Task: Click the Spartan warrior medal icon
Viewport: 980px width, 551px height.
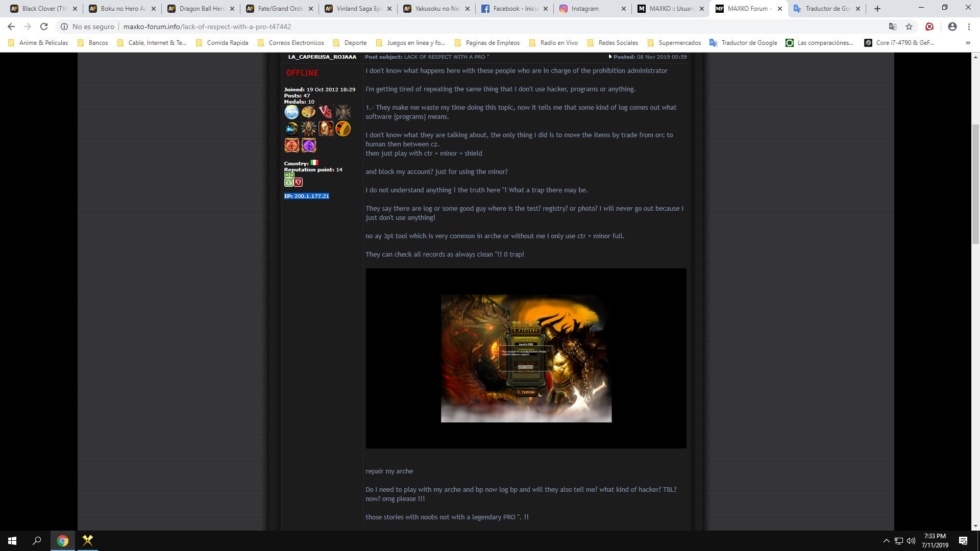Action: [x=326, y=129]
